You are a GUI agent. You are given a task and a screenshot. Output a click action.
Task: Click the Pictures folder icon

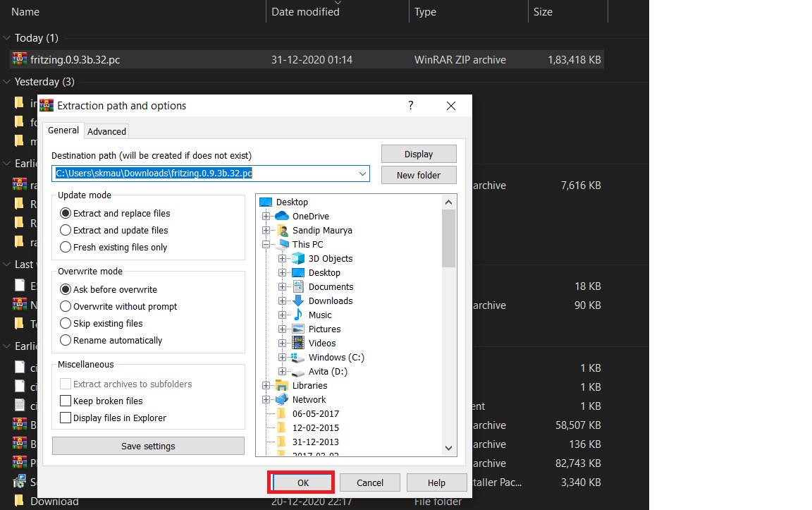pyautogui.click(x=298, y=329)
